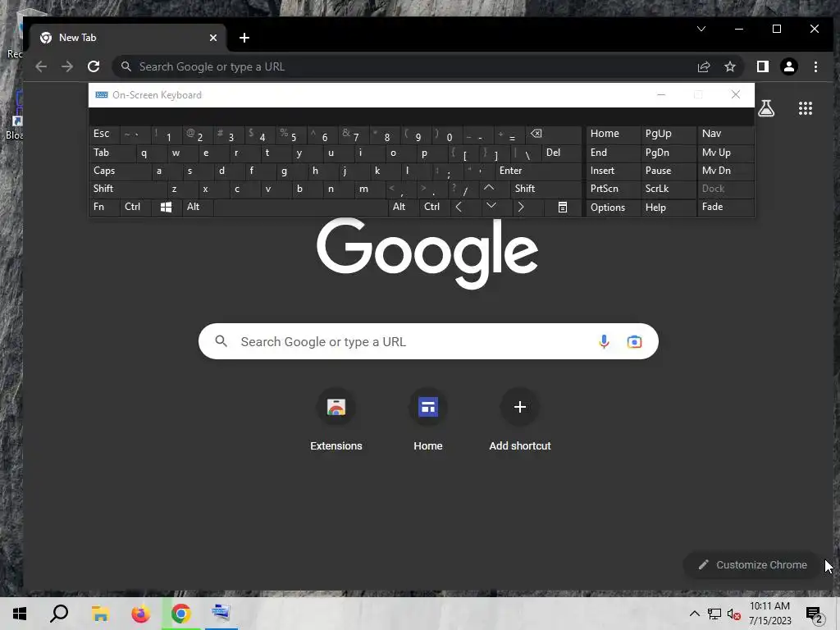The height and width of the screenshot is (630, 840).
Task: Click the Add shortcut tile
Action: (x=519, y=421)
